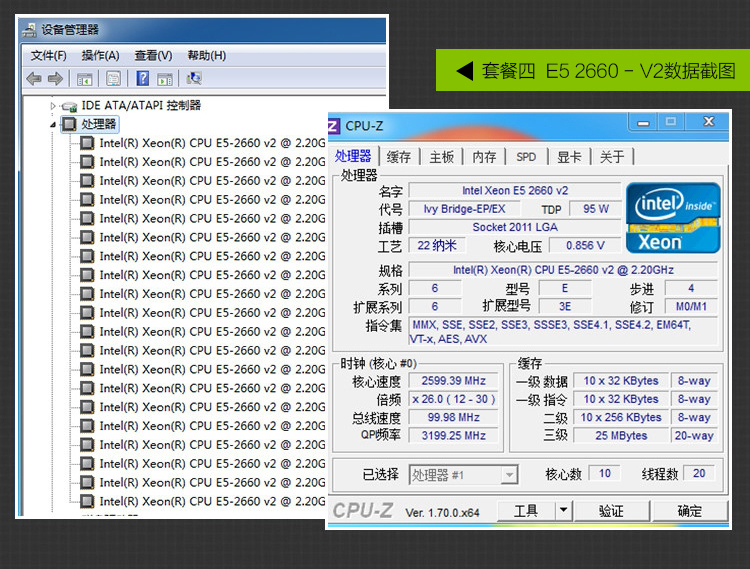
Task: Click the 指令集 list starting with MMX
Action: coord(563,332)
